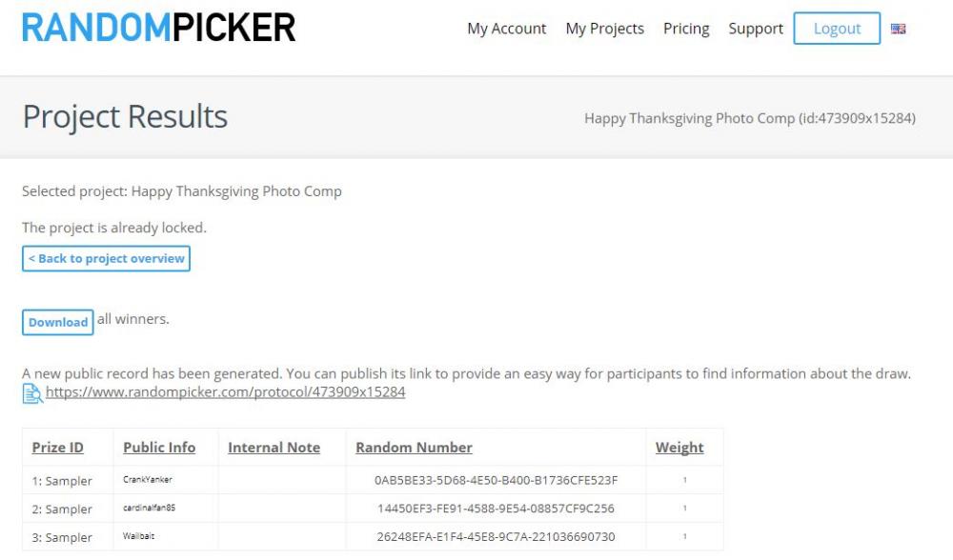Click Back to project overview button
Screen dimensions: 953x560
click(x=107, y=259)
